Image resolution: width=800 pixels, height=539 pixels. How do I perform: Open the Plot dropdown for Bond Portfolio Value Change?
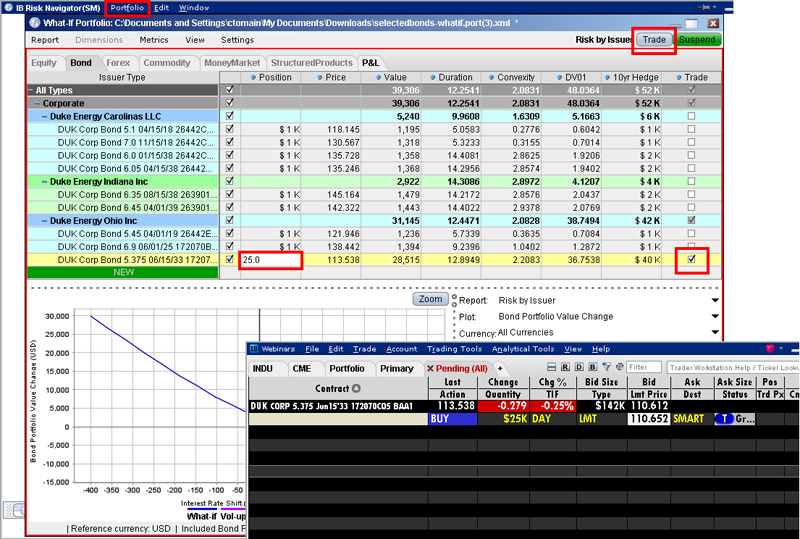pos(715,316)
